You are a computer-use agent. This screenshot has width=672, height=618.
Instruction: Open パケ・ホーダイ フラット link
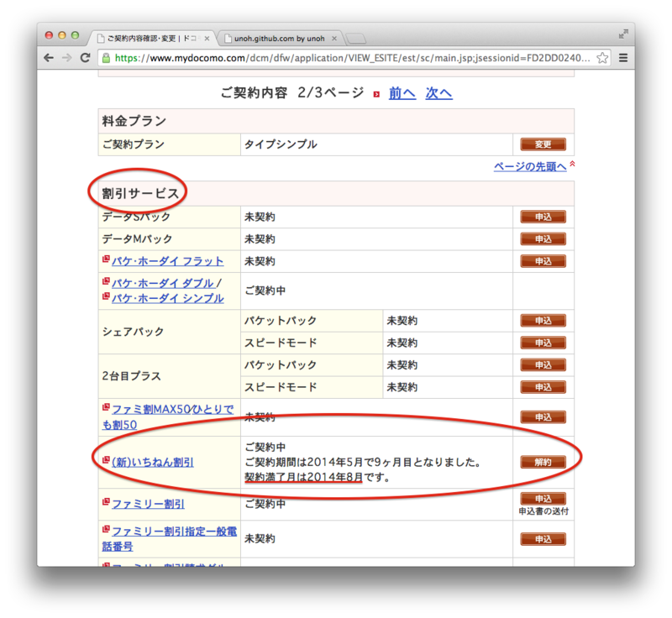click(167, 261)
